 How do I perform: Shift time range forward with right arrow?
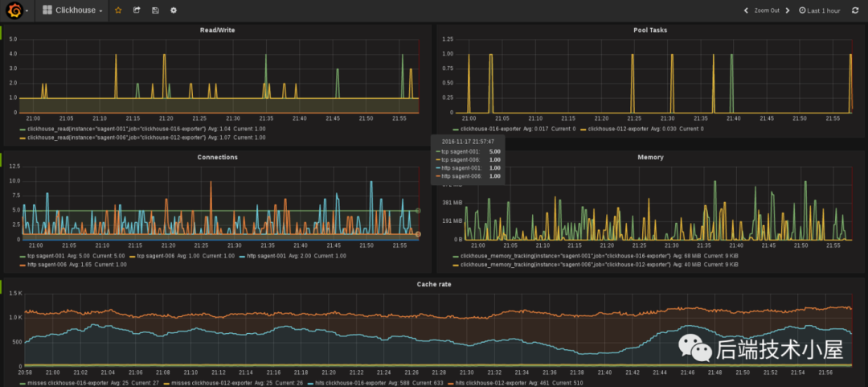[x=788, y=10]
